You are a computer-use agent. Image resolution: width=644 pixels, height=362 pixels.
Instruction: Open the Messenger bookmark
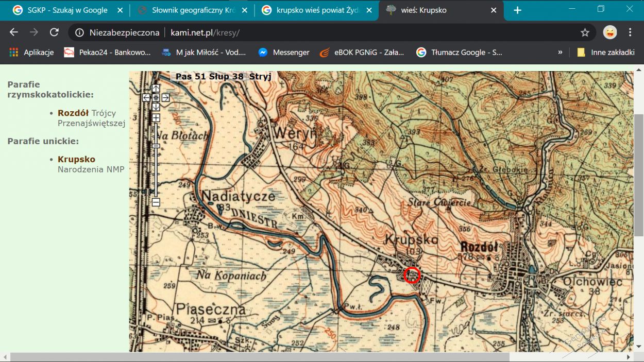[x=284, y=53]
